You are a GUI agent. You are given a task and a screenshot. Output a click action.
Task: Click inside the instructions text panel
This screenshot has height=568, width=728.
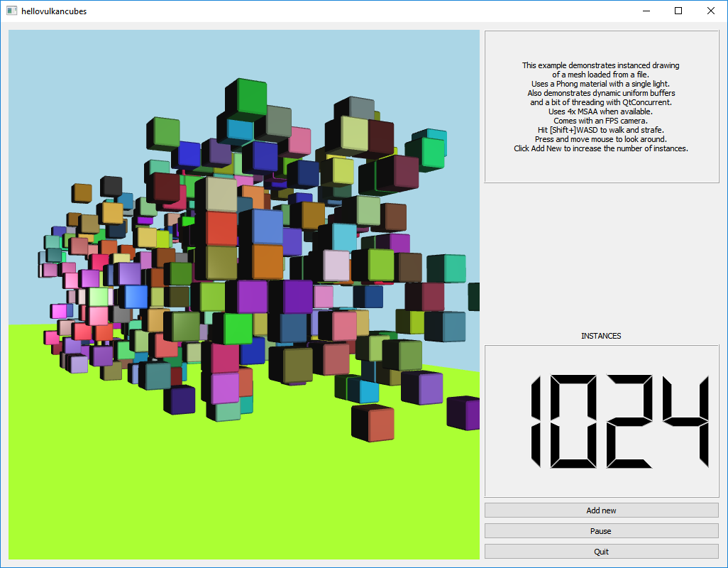click(600, 106)
